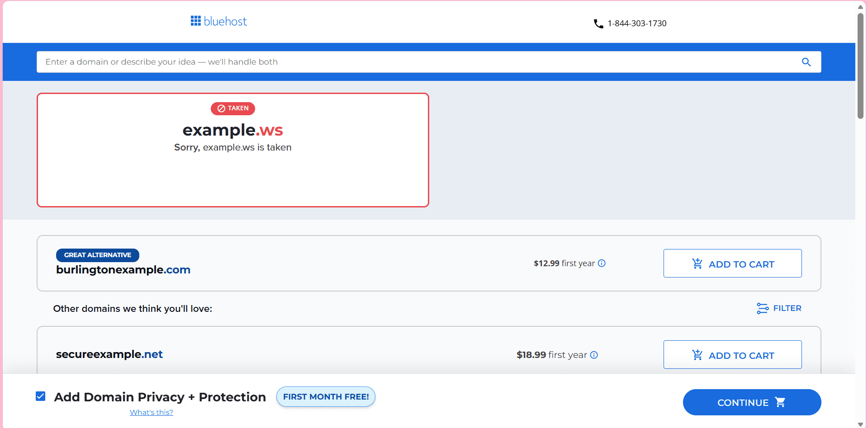Click the FIRST MONTH FREE! badge
This screenshot has width=868, height=428.
pos(326,397)
